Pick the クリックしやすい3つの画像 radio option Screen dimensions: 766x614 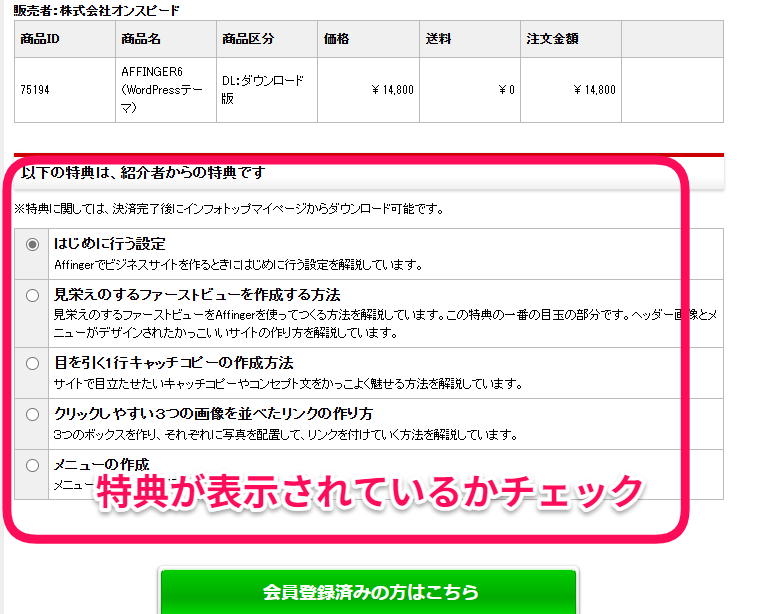coord(33,414)
